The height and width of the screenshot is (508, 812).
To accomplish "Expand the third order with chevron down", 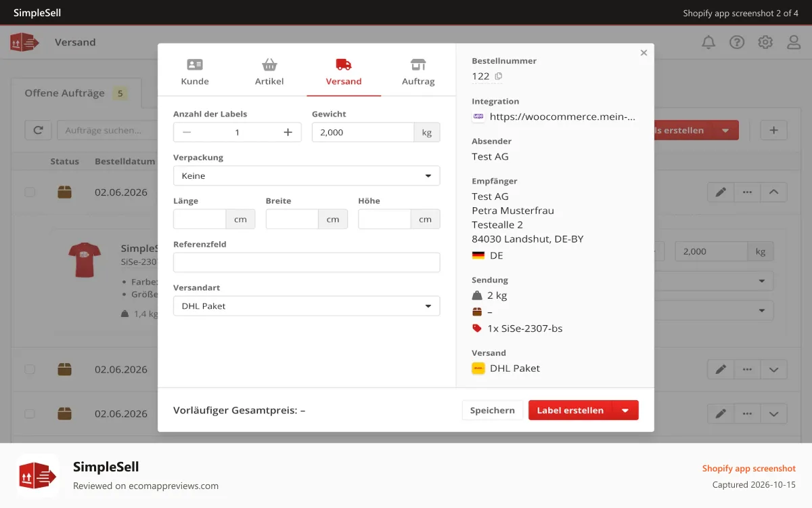I will pyautogui.click(x=773, y=413).
